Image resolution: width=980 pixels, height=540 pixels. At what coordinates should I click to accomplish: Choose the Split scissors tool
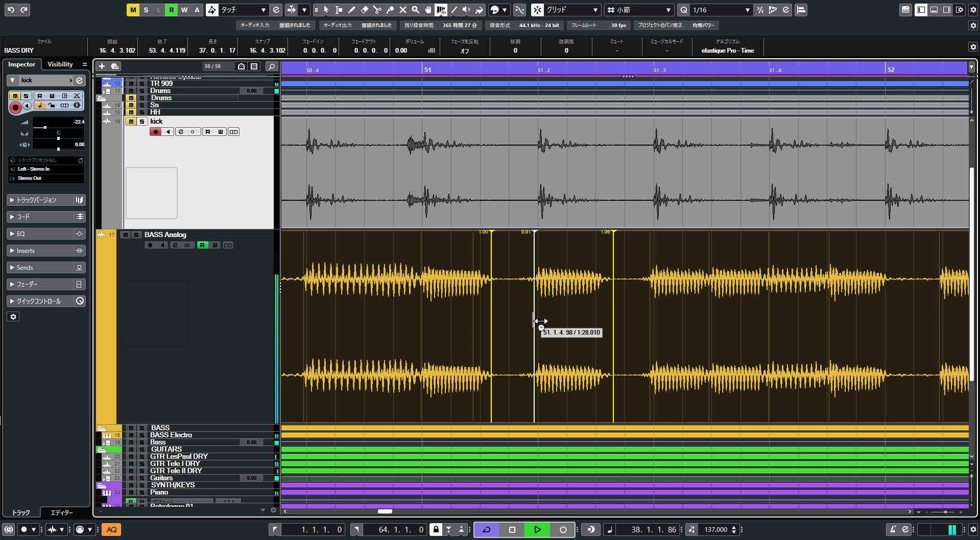coord(377,10)
